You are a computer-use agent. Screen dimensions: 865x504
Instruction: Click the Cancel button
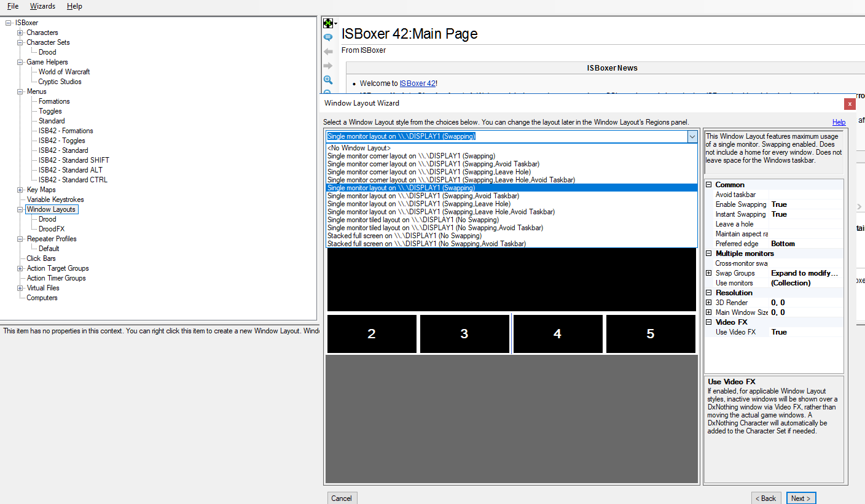(x=342, y=498)
